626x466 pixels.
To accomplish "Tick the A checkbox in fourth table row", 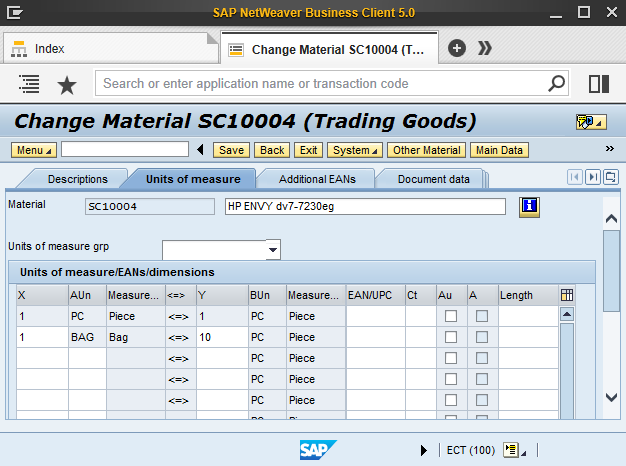I will point(482,379).
